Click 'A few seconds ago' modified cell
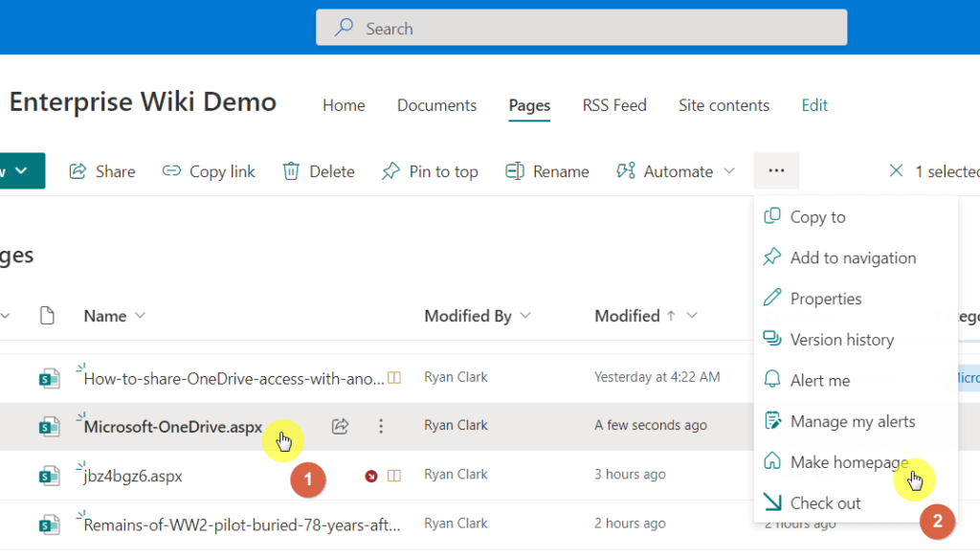Screen dimensions: 980x557 click(x=651, y=425)
